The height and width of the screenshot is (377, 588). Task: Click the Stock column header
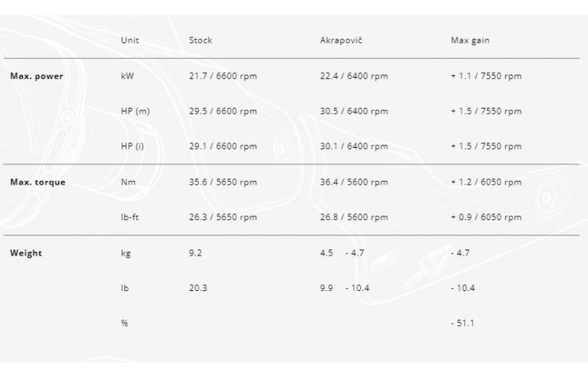click(x=201, y=41)
